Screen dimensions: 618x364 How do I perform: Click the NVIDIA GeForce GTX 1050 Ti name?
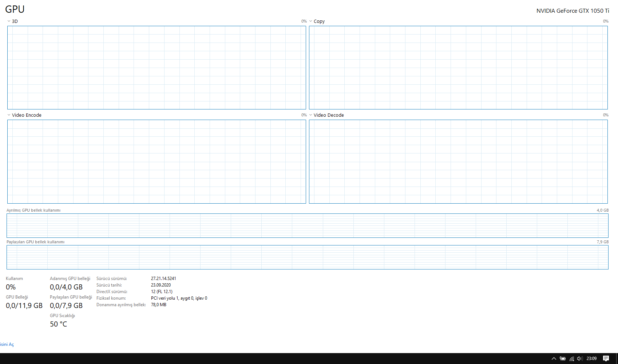pos(573,11)
